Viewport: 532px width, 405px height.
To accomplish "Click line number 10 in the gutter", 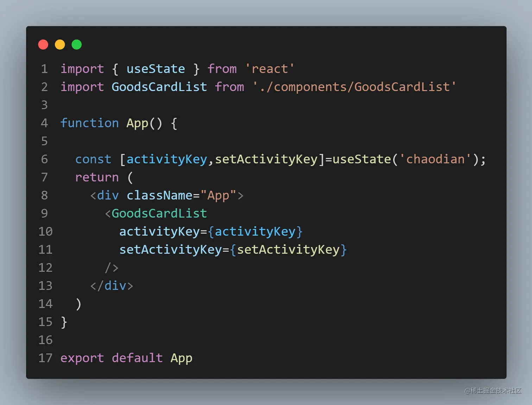I will point(45,231).
